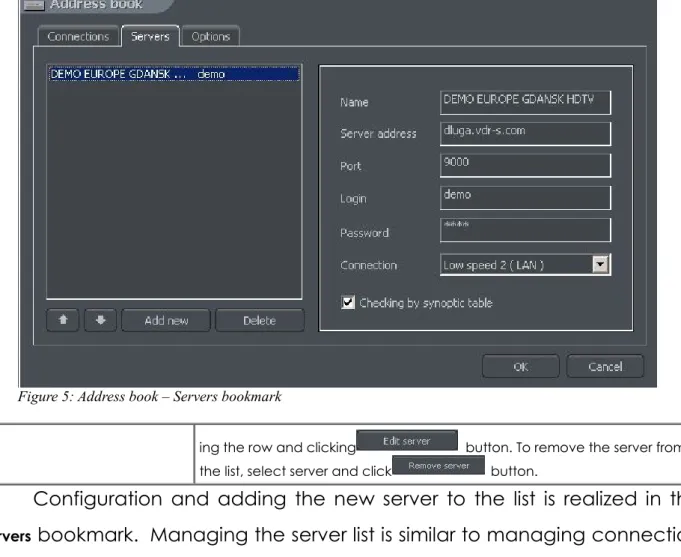Click into the Port field showing 9000
Image resolution: width=681 pixels, height=557 pixels.
(x=526, y=166)
